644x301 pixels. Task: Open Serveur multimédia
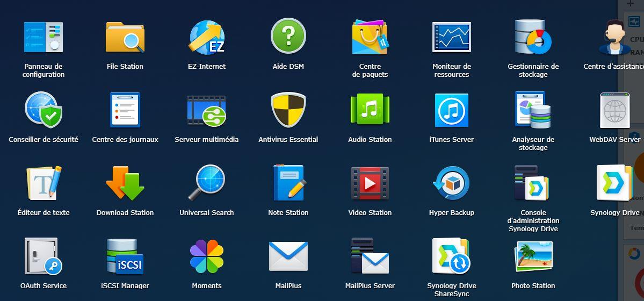click(x=207, y=110)
